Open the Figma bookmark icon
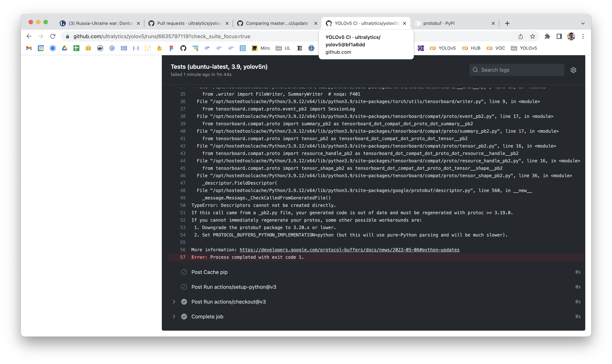Screen dimensions: 612x364 (x=171, y=48)
